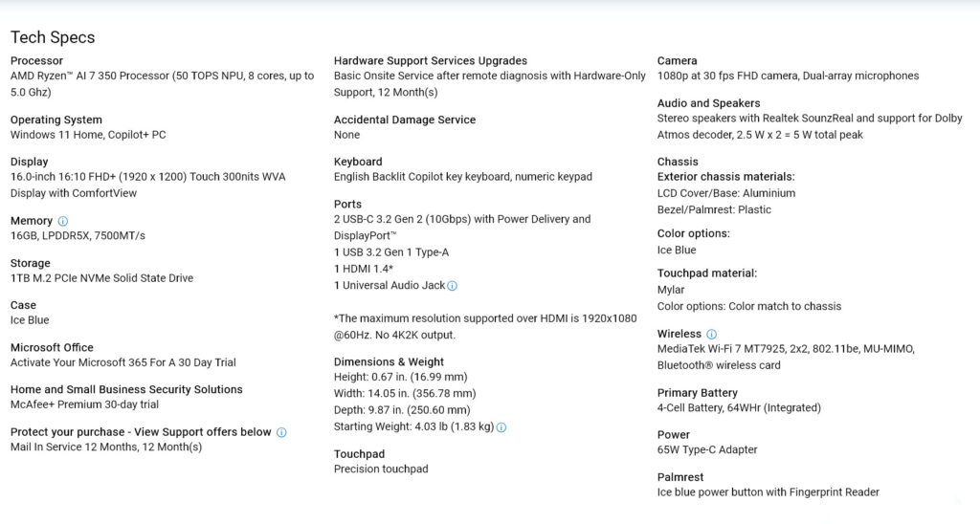Select the Operating System heading

pyautogui.click(x=56, y=120)
